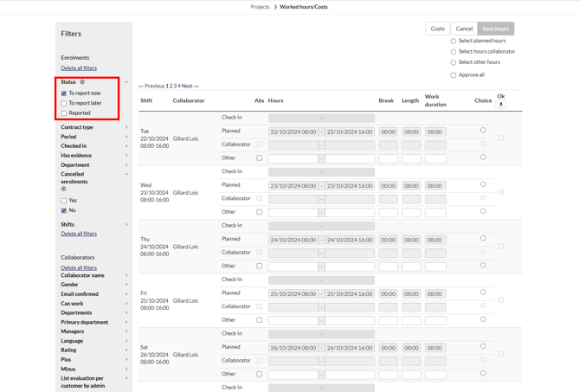580x392 pixels.
Task: Open the Collaborator name filter
Action: [93, 276]
